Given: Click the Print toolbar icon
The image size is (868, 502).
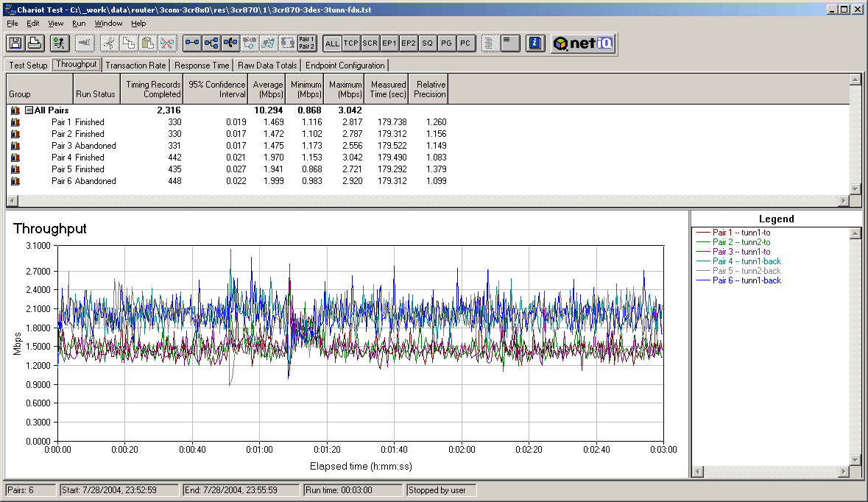Looking at the screenshot, I should coord(34,43).
